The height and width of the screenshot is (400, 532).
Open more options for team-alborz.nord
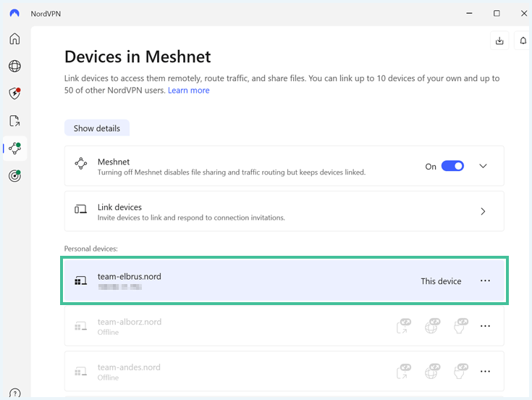485,326
